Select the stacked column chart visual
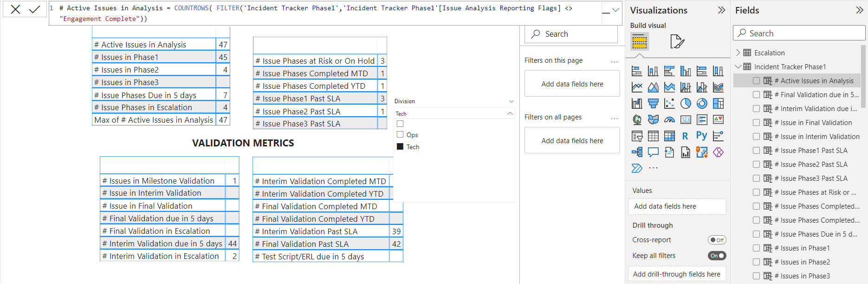The height and width of the screenshot is (284, 868). click(653, 71)
